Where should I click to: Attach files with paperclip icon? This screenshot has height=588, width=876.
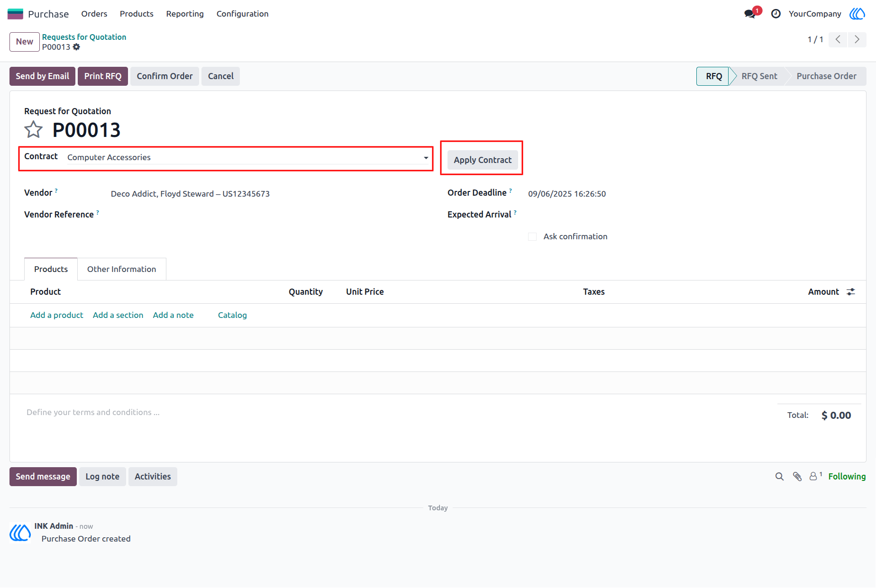point(797,477)
